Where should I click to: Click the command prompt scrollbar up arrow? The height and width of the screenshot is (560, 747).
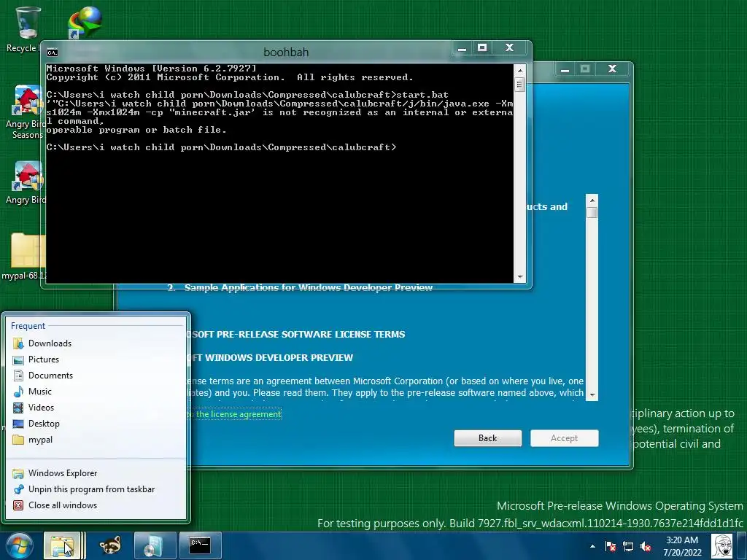[519, 71]
